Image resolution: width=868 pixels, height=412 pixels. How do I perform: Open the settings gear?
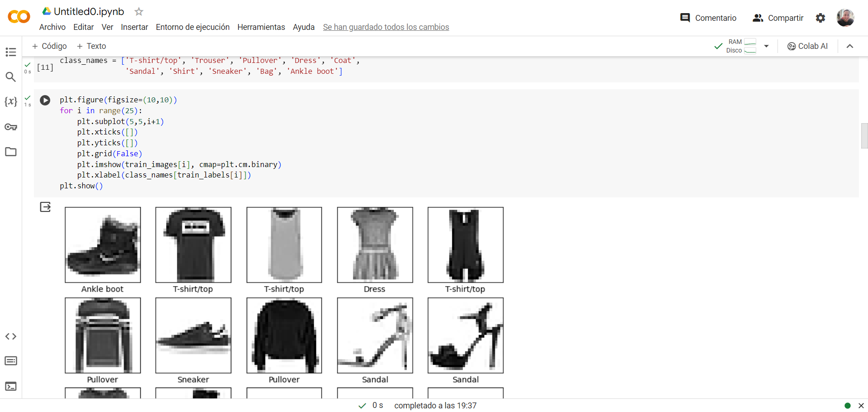820,18
